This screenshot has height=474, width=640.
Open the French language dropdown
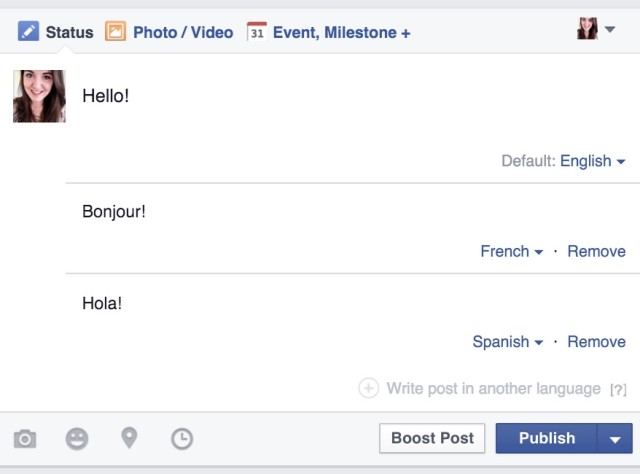(x=511, y=251)
